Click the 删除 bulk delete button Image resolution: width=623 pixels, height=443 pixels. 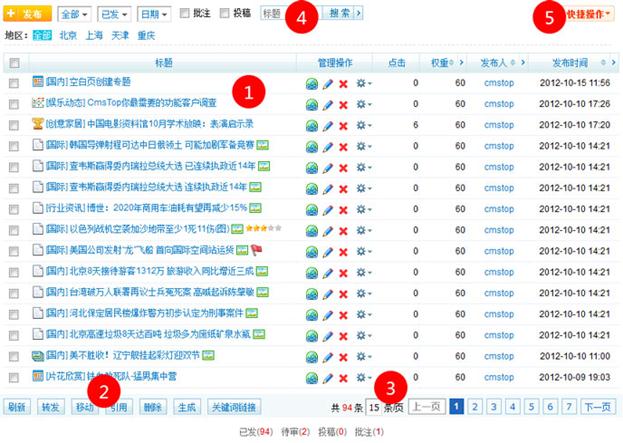coord(153,407)
